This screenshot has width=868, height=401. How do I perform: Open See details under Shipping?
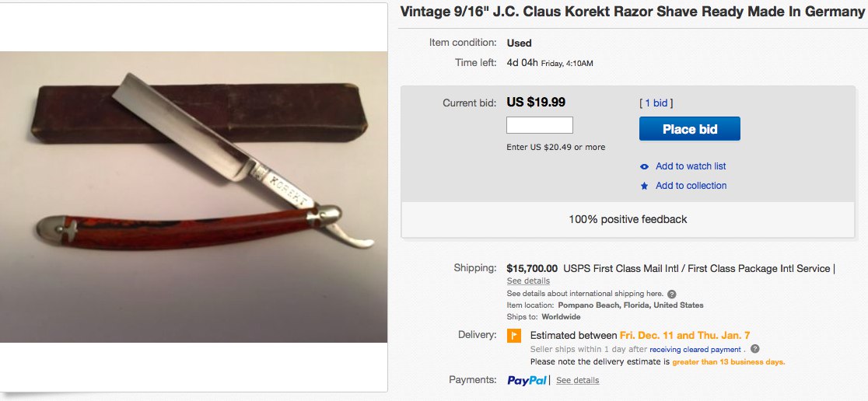coord(528,281)
